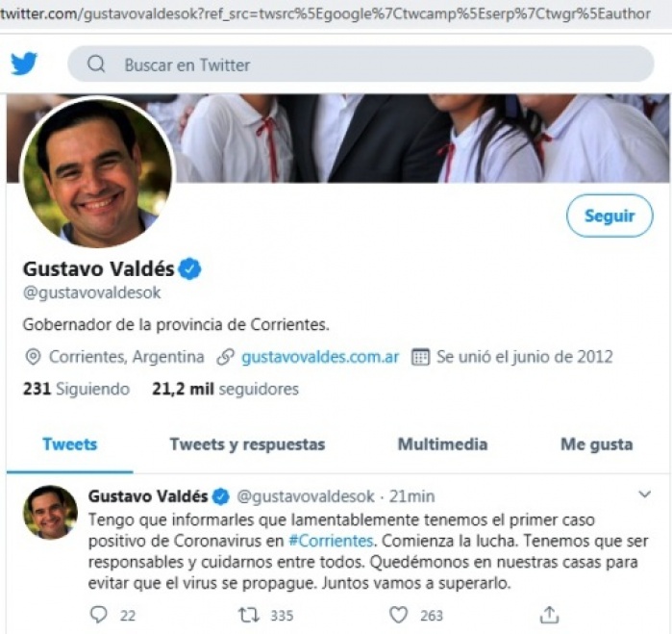
Task: Click the location pin icon
Action: point(33,357)
